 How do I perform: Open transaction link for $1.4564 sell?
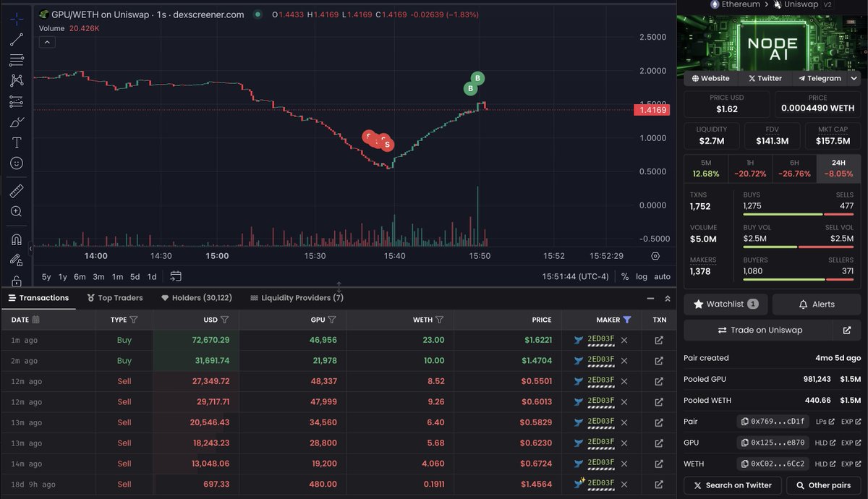(659, 485)
